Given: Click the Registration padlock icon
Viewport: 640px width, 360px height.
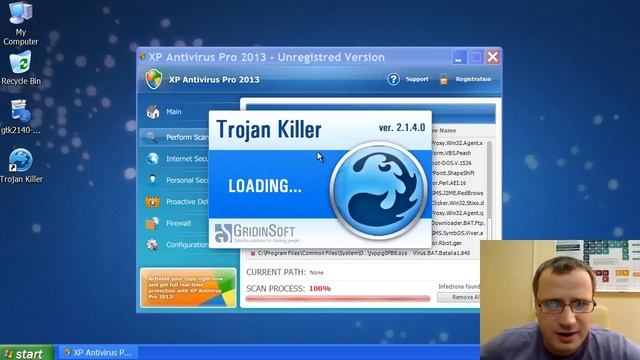Looking at the screenshot, I should [444, 79].
